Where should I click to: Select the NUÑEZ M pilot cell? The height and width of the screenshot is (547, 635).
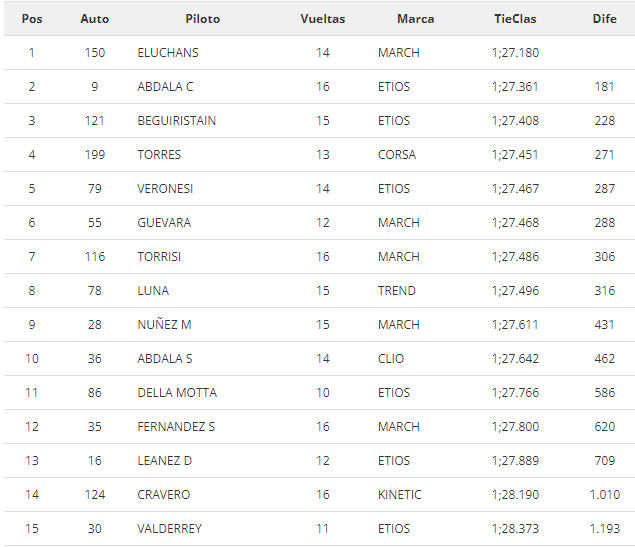pos(164,325)
